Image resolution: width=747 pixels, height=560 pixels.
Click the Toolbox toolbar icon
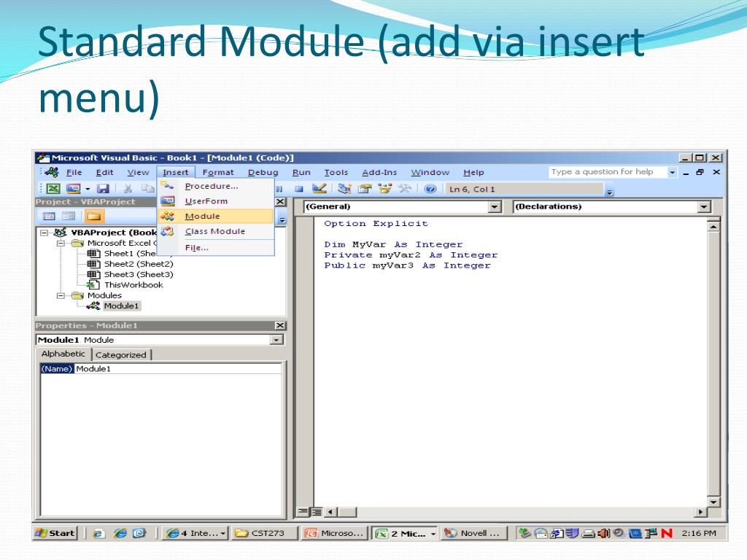click(x=404, y=189)
